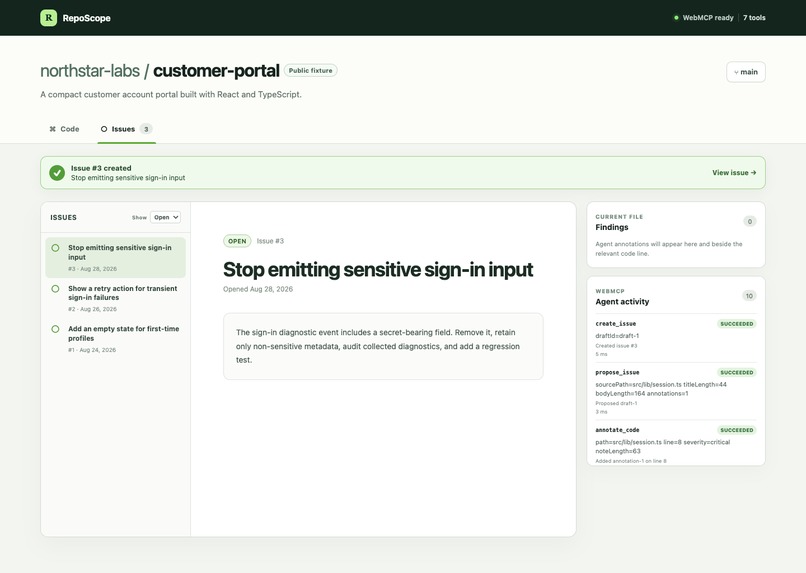806x573 pixels.
Task: Click '#2 · Aug 26, 2026' metadata text
Action: (93, 309)
